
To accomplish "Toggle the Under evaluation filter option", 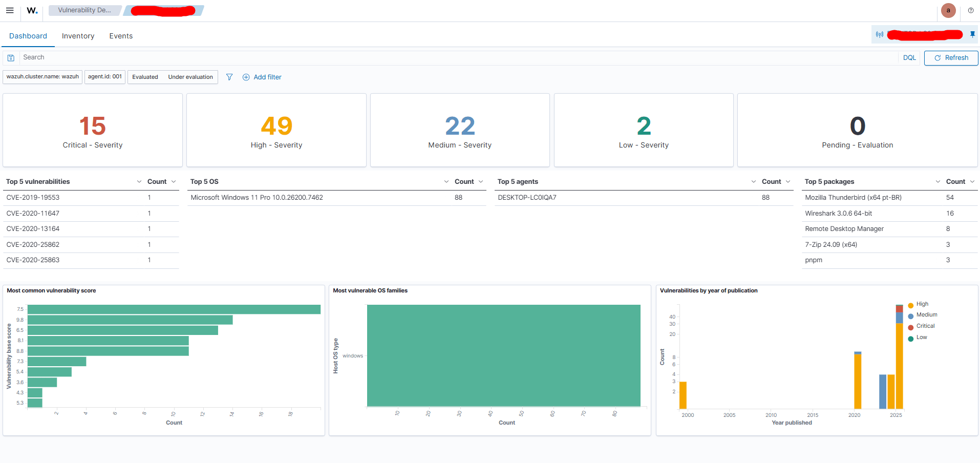I will tap(190, 77).
